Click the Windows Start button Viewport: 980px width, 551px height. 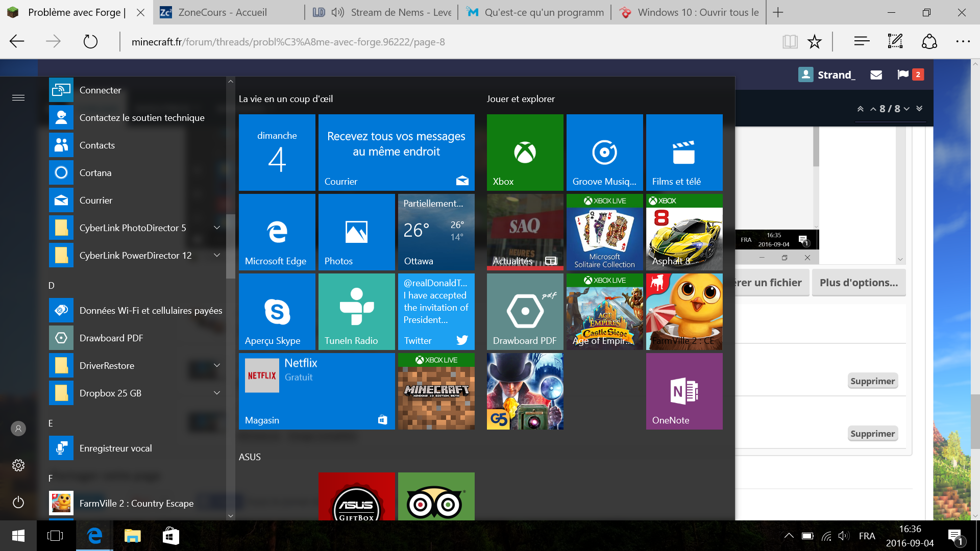(18, 536)
